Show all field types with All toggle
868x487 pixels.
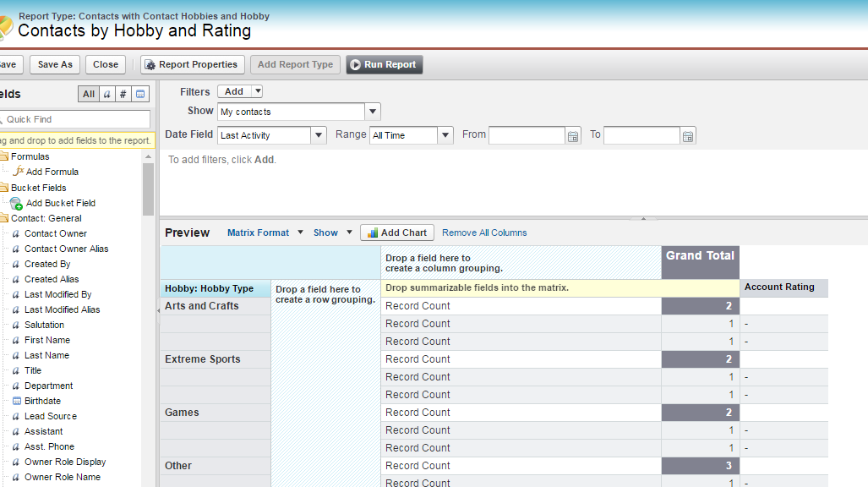click(89, 94)
